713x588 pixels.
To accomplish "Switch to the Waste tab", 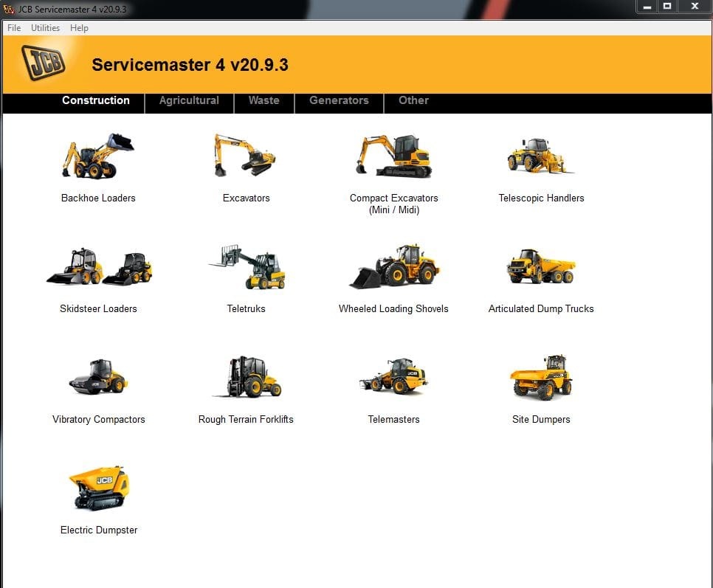I will coord(263,100).
